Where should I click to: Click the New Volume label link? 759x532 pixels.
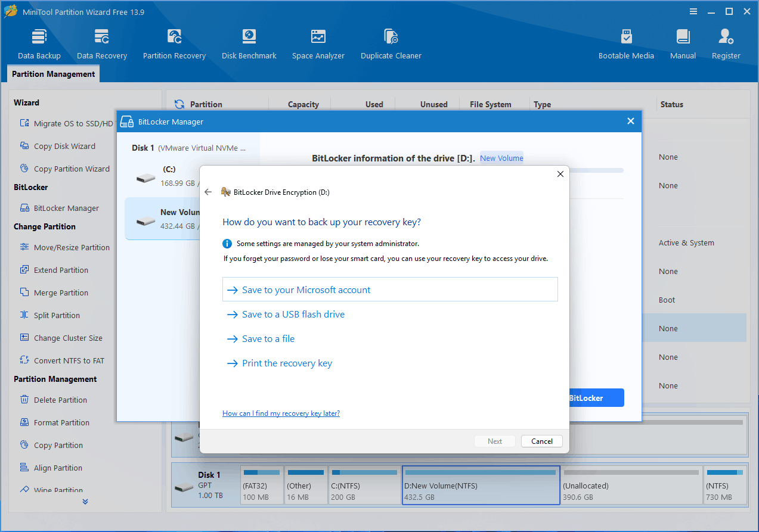pos(501,158)
